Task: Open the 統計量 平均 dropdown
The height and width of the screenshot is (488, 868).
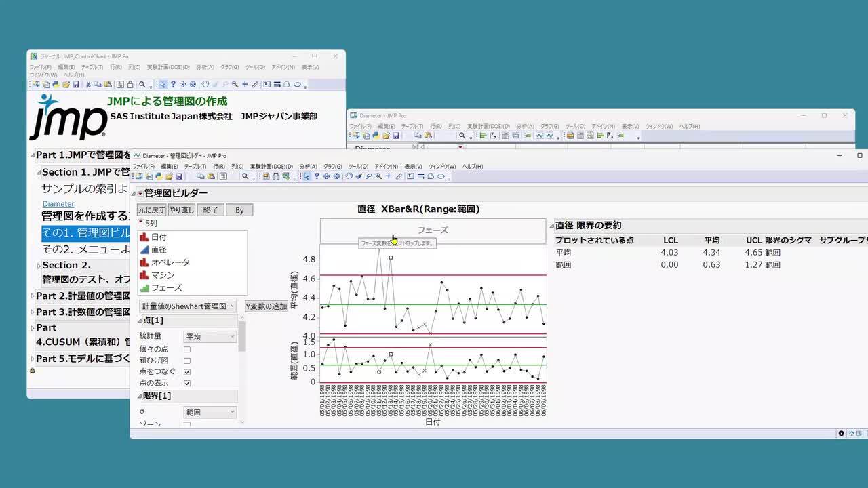Action: click(x=210, y=337)
